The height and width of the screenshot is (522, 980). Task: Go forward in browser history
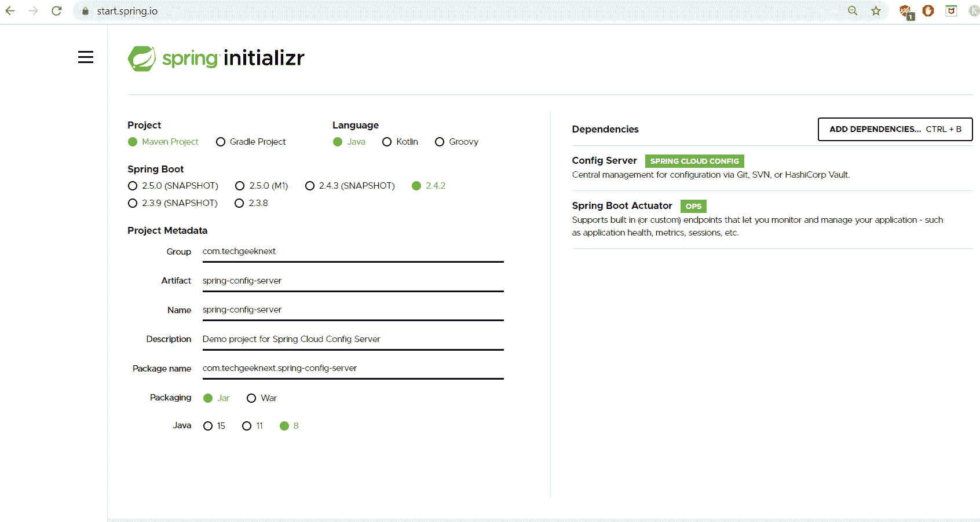tap(33, 11)
